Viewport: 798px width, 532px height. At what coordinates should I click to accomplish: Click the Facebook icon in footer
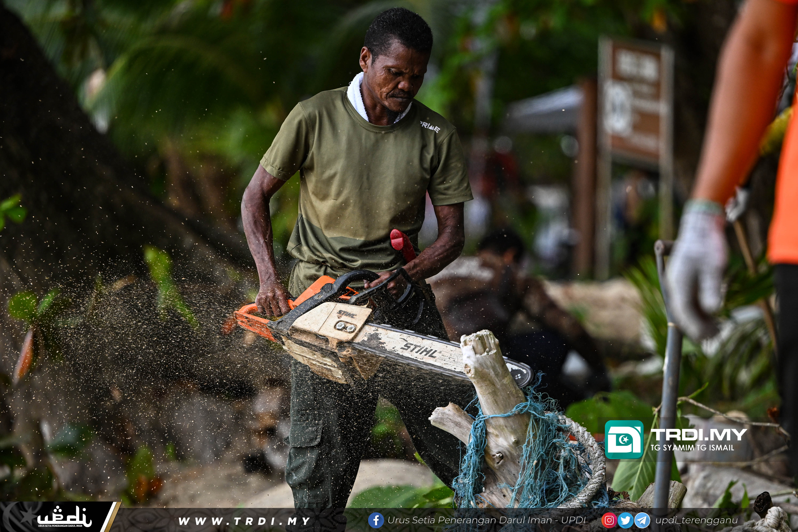click(x=376, y=520)
